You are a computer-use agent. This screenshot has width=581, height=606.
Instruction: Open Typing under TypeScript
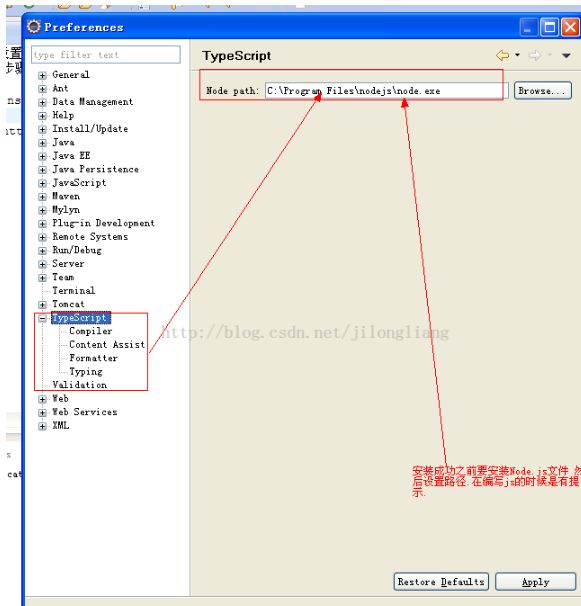(86, 371)
